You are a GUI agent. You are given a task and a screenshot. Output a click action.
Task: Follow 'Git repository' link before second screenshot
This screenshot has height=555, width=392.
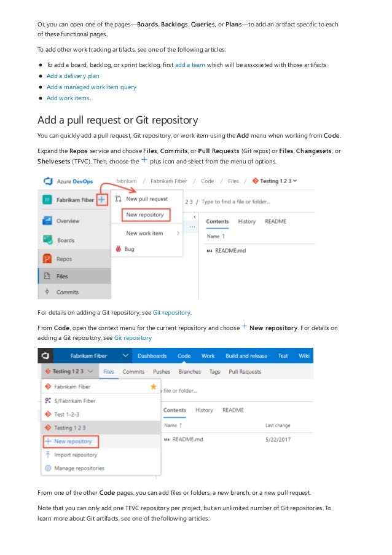(x=133, y=337)
